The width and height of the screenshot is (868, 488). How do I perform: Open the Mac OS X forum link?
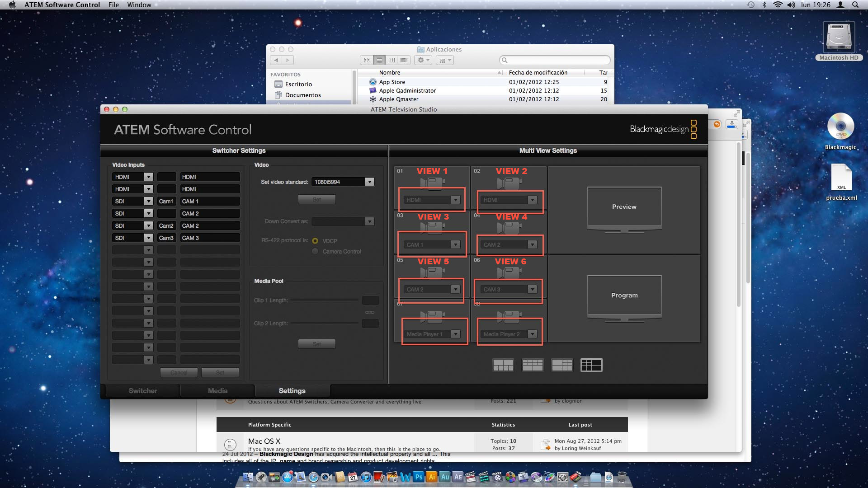point(264,441)
